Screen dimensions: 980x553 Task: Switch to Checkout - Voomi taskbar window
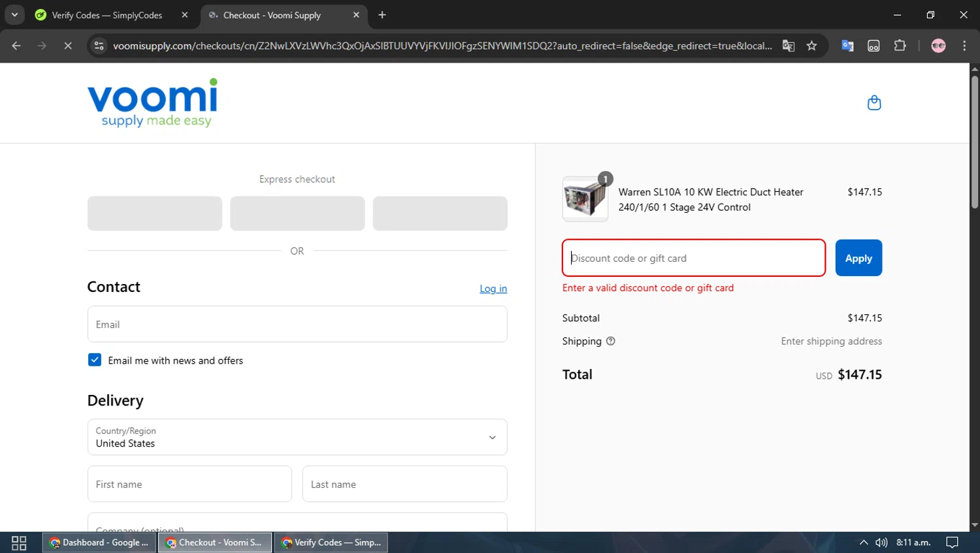pyautogui.click(x=215, y=543)
